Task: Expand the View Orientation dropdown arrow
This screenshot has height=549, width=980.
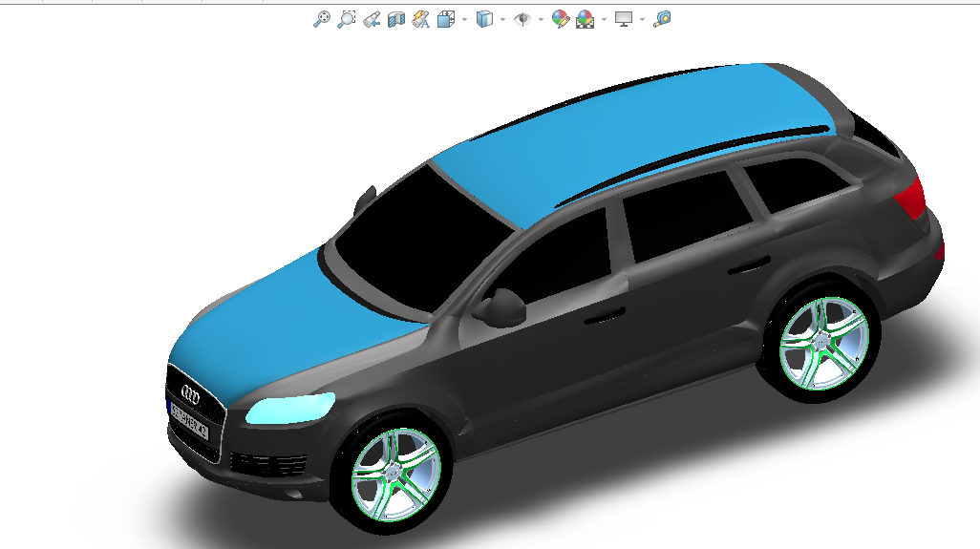Action: click(x=464, y=20)
